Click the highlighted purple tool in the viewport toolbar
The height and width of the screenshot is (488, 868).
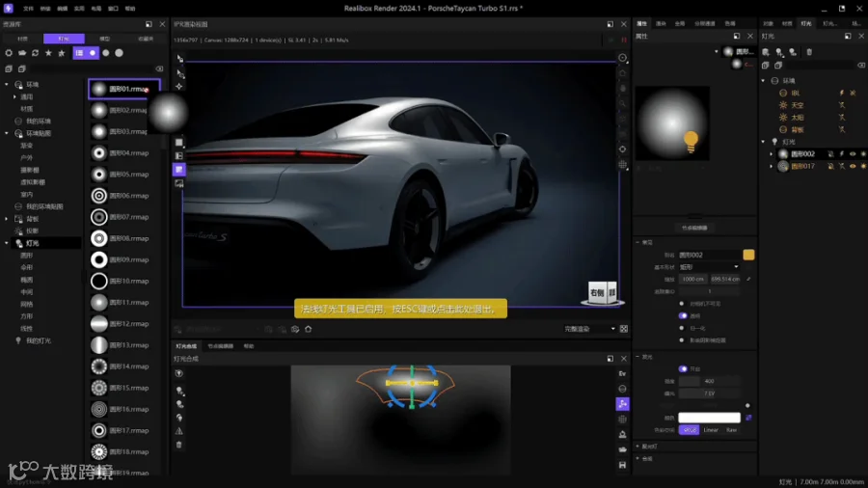(x=179, y=169)
